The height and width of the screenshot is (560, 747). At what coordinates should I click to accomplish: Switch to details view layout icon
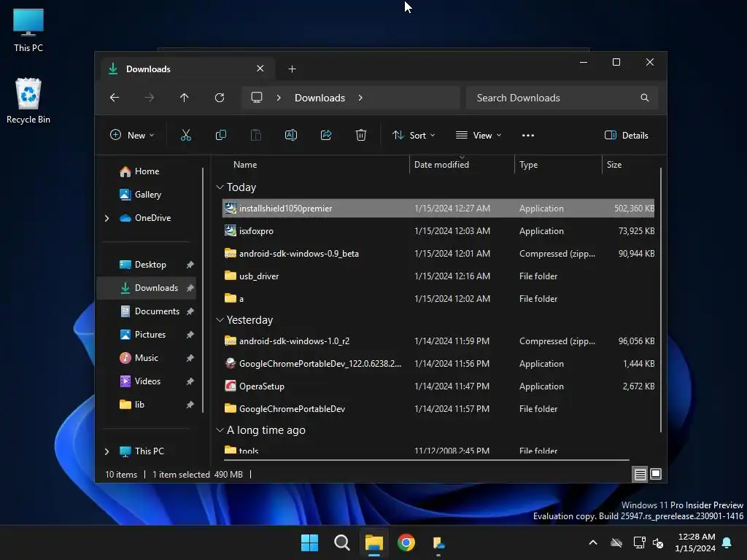click(640, 474)
